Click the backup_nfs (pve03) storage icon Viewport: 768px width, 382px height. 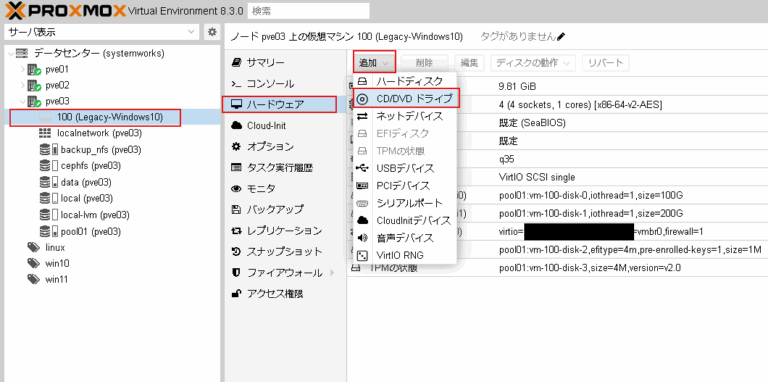click(x=48, y=149)
